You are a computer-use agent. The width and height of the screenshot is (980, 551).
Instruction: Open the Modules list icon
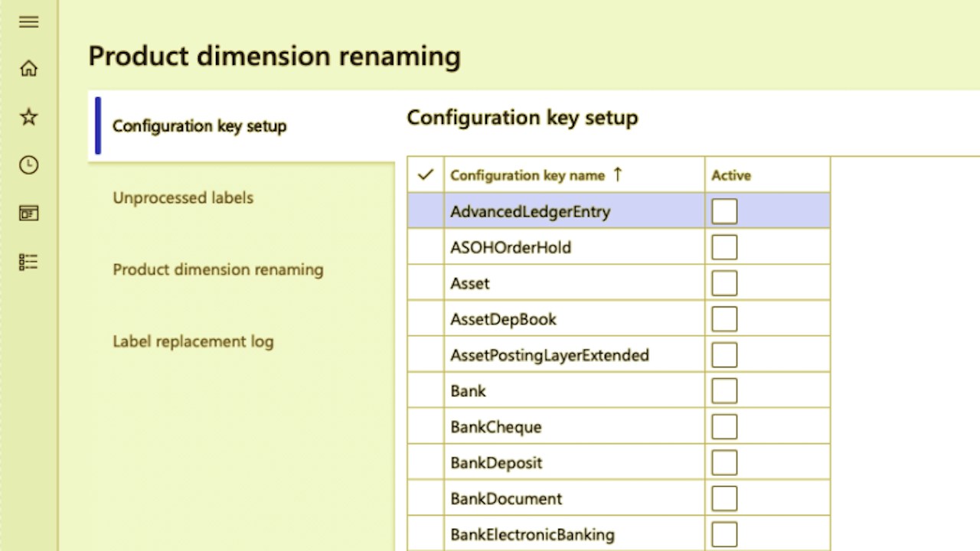[x=28, y=262]
